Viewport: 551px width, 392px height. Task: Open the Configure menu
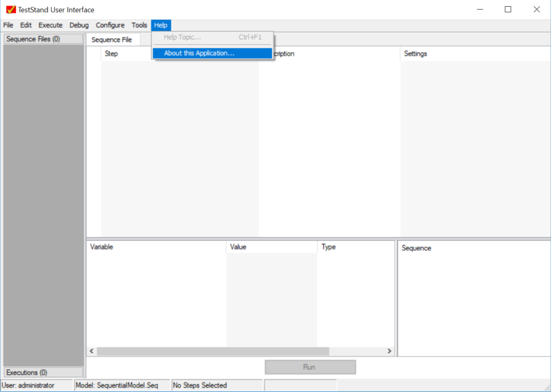(110, 26)
